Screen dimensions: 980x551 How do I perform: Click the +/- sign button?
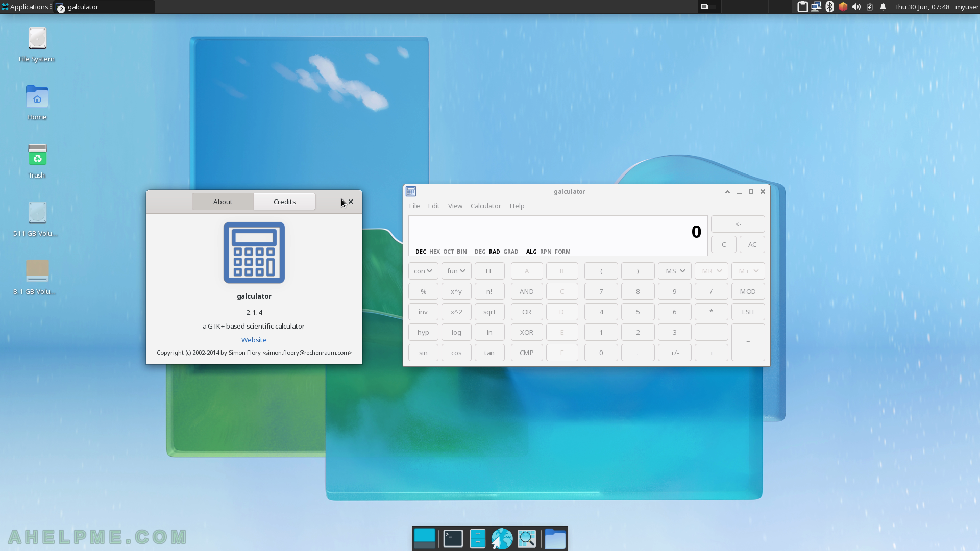coord(675,353)
